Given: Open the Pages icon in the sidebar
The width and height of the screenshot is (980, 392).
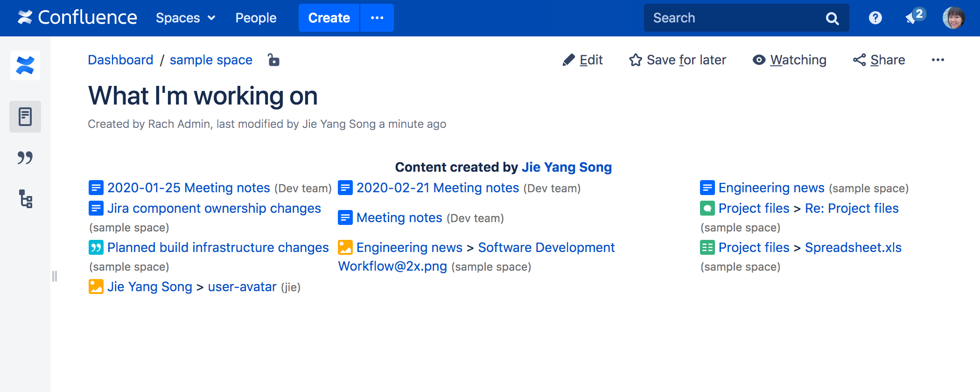Looking at the screenshot, I should click(x=25, y=117).
